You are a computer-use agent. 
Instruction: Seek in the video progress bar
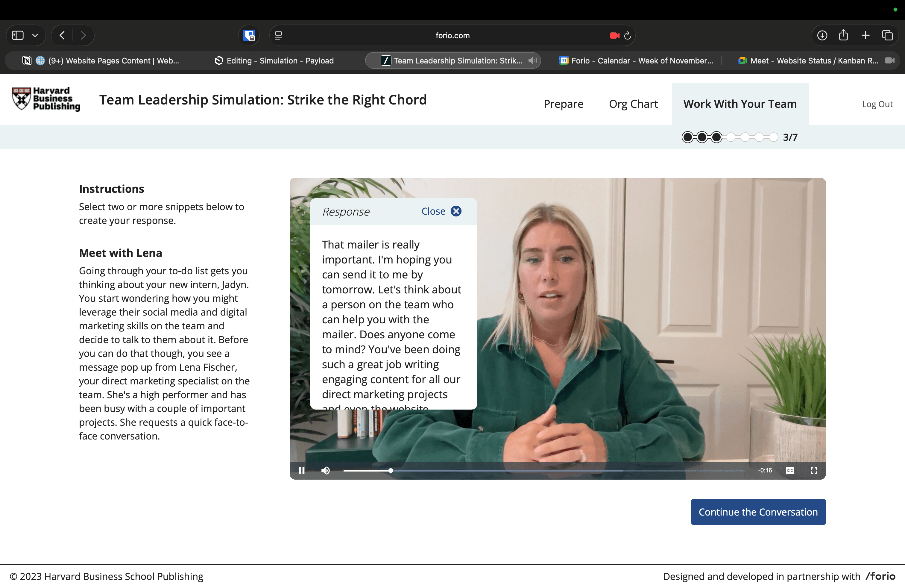point(532,470)
